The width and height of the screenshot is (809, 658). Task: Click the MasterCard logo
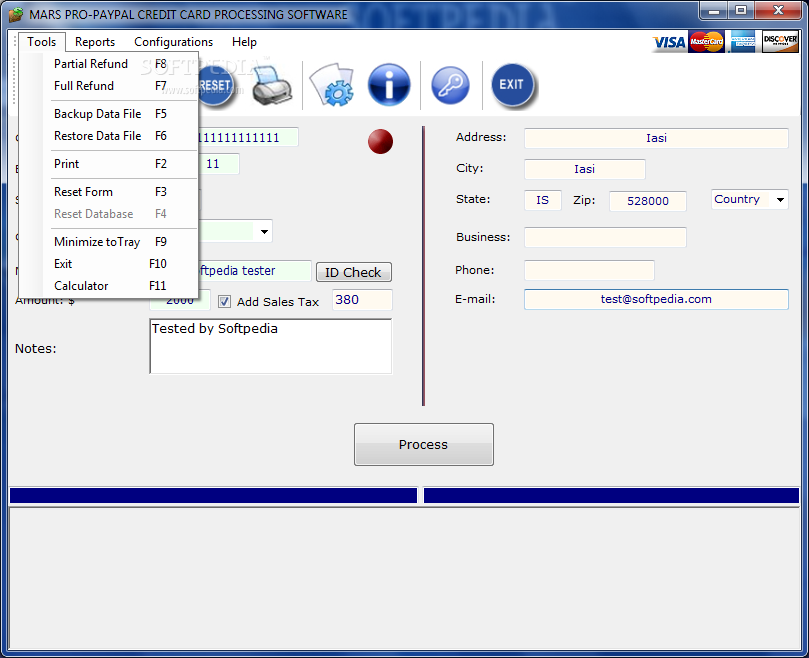(x=706, y=42)
